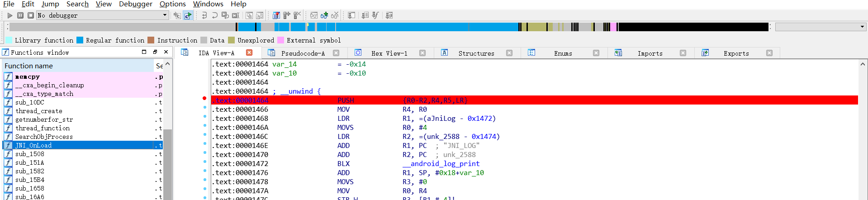Click the step over toolbar icon

point(215,15)
